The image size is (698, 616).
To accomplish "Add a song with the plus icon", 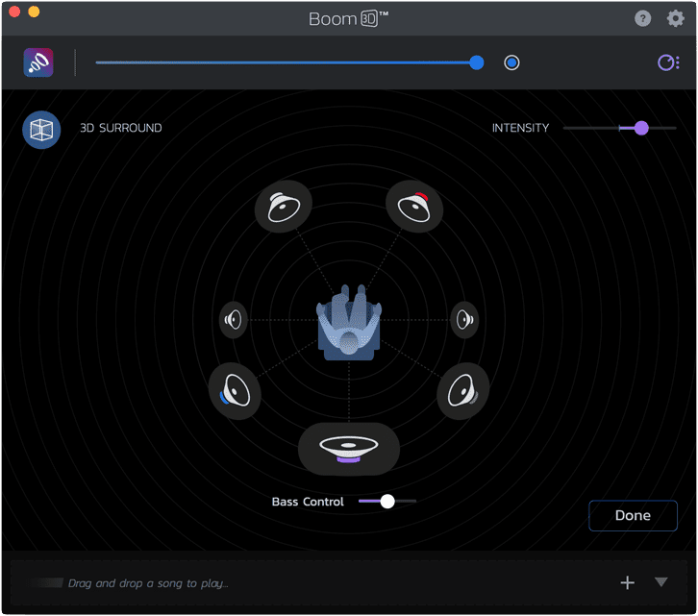I will pyautogui.click(x=627, y=582).
